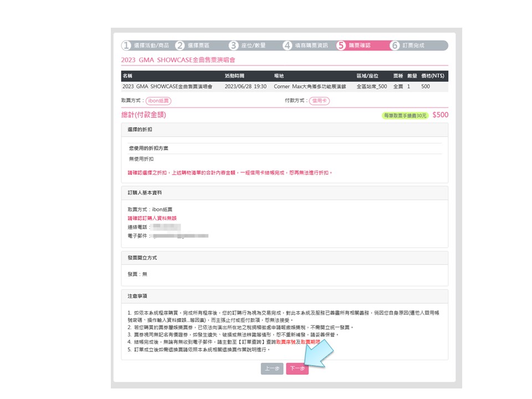
Task: Click the pink 下一步 button
Action: pyautogui.click(x=297, y=369)
